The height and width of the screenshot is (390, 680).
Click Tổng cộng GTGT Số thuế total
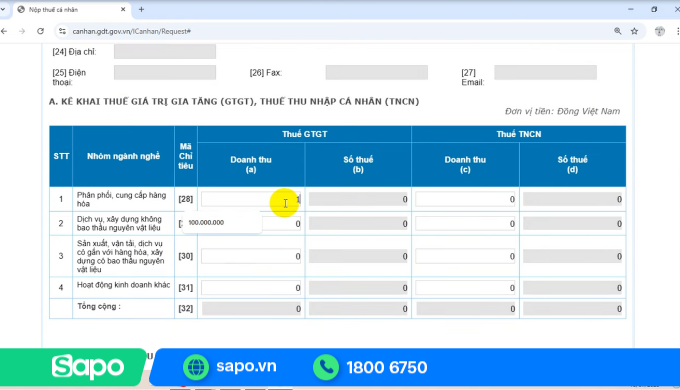click(x=358, y=308)
